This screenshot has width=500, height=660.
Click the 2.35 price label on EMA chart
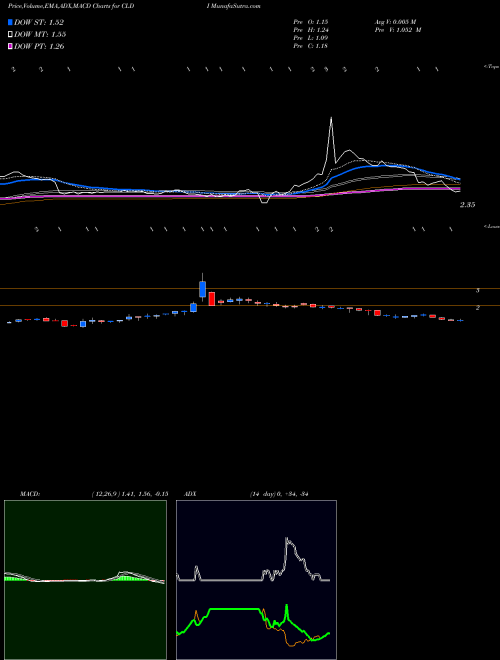468,205
